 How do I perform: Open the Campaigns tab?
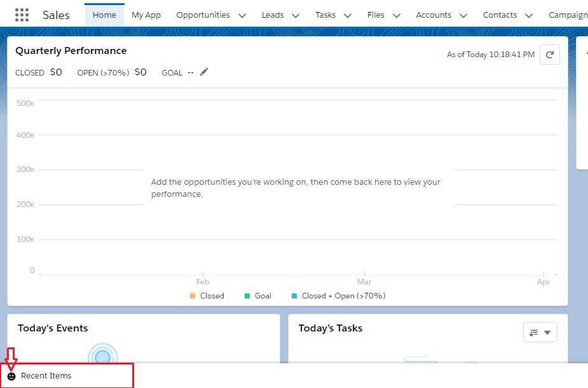[x=568, y=15]
